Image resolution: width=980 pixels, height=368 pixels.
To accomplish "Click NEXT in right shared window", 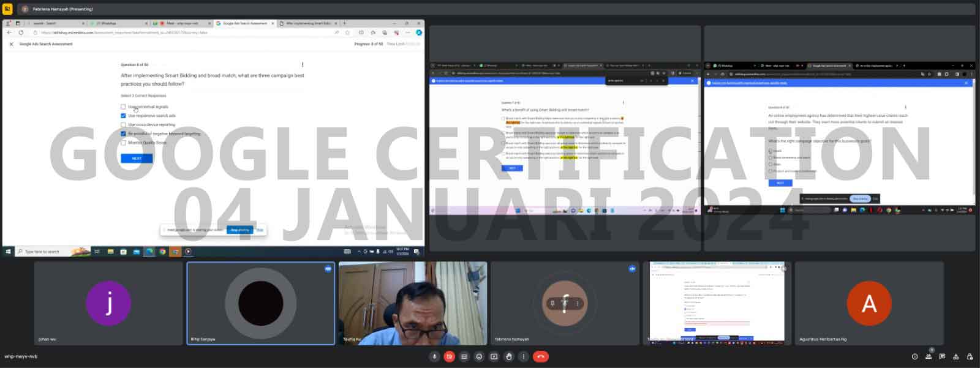I will tap(780, 182).
